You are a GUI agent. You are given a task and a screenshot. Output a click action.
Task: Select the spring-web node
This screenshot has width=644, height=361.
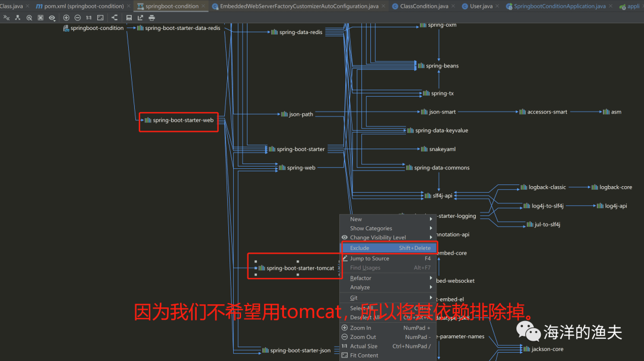(x=298, y=168)
